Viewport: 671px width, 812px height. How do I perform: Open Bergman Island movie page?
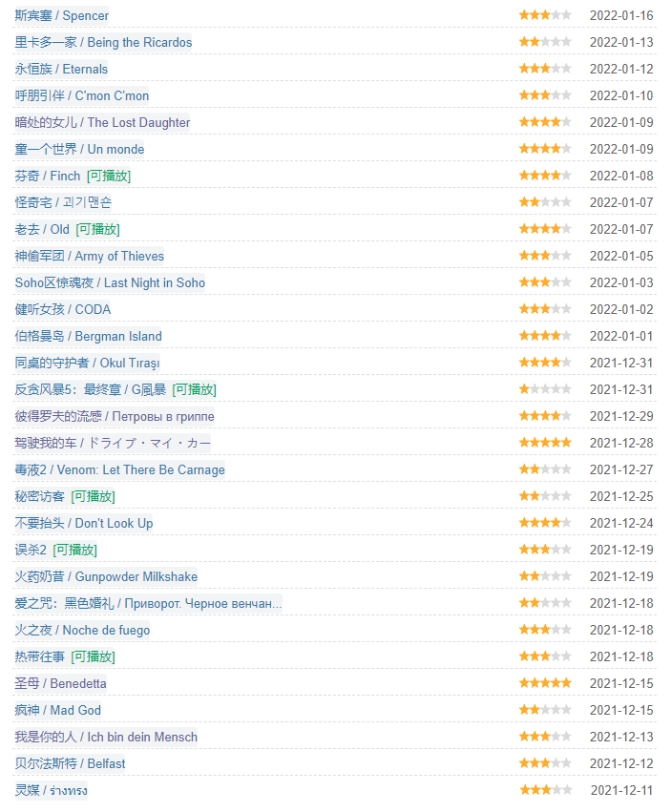(x=88, y=337)
